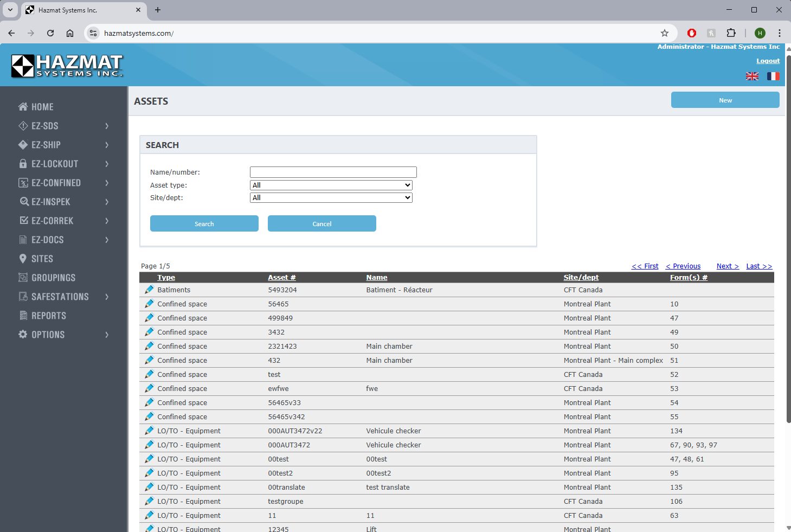Bookmark this page with the star icon

tap(664, 33)
